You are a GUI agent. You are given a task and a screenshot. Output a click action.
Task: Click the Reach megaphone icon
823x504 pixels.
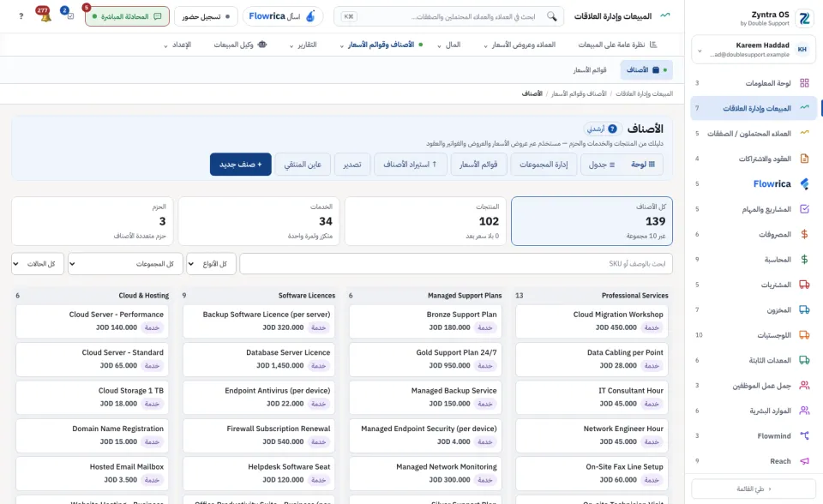pos(804,461)
